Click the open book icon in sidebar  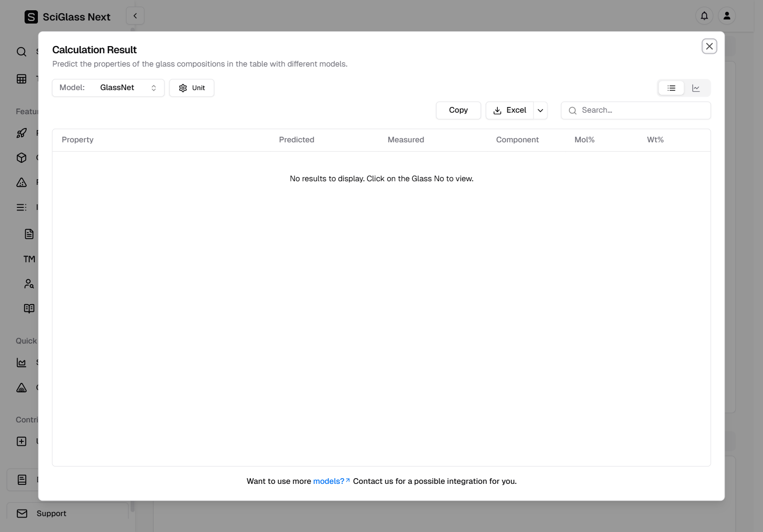(29, 308)
